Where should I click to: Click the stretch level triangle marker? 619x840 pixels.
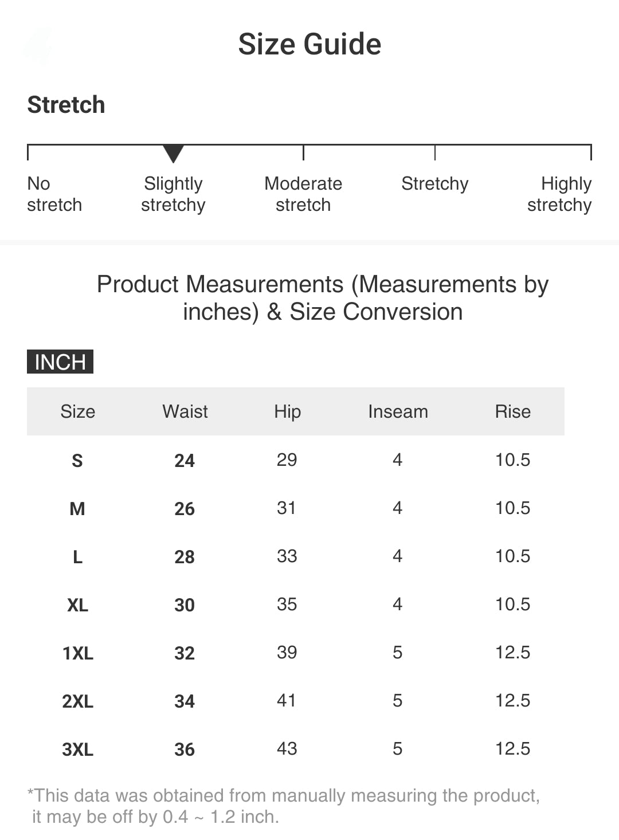coord(173,153)
